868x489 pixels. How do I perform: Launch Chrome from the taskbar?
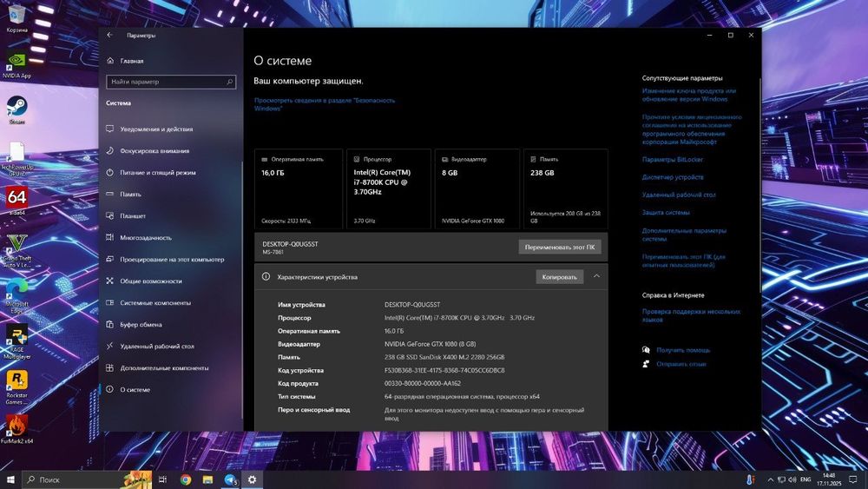coord(186,479)
